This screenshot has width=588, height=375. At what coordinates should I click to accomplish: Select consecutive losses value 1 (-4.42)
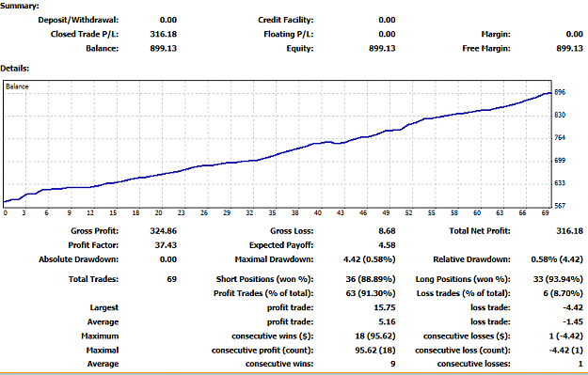[x=565, y=336]
